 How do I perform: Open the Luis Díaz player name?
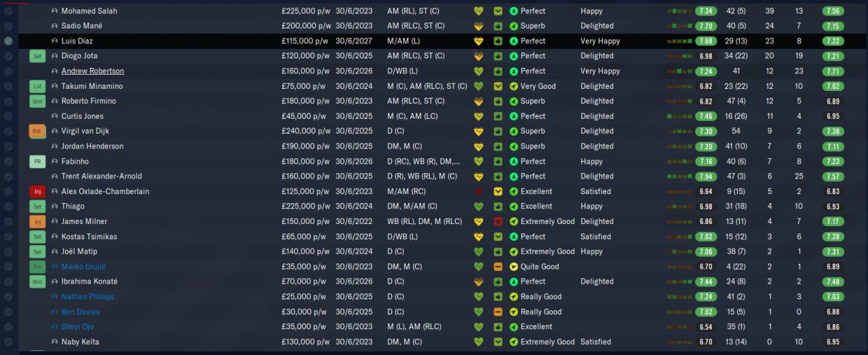(76, 41)
